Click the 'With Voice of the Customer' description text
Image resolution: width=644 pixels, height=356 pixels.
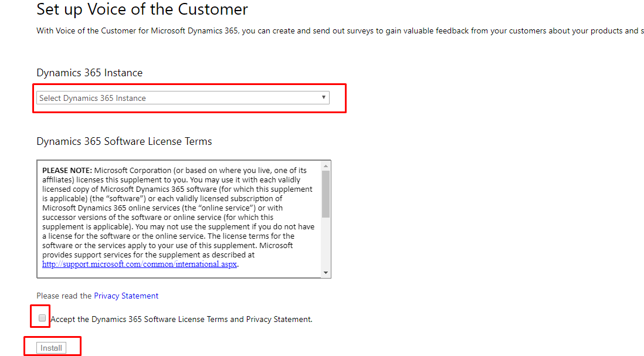340,31
